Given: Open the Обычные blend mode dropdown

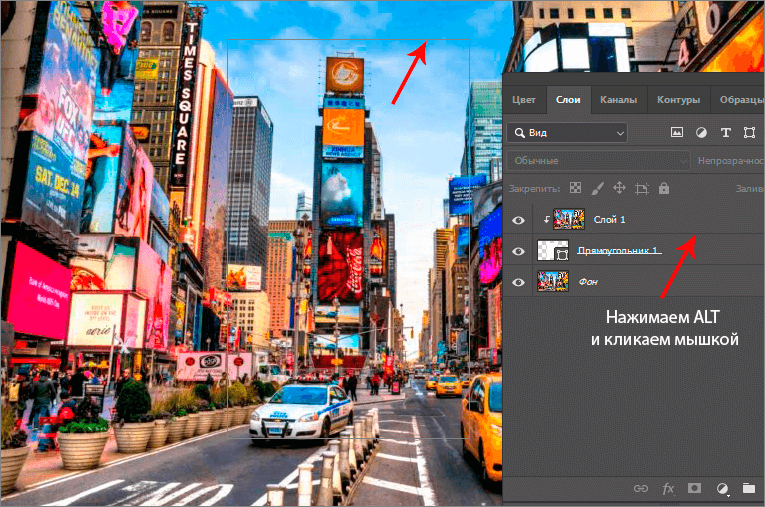Looking at the screenshot, I should click(597, 160).
